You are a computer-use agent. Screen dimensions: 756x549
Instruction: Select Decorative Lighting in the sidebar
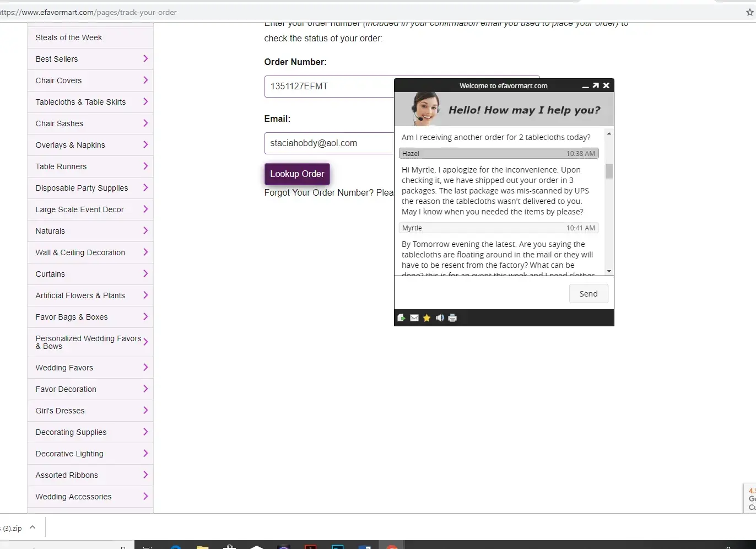[69, 454]
